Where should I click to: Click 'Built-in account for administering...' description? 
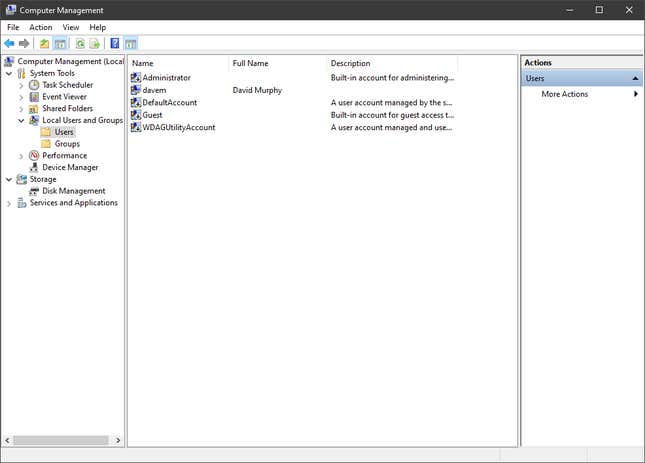(x=392, y=77)
